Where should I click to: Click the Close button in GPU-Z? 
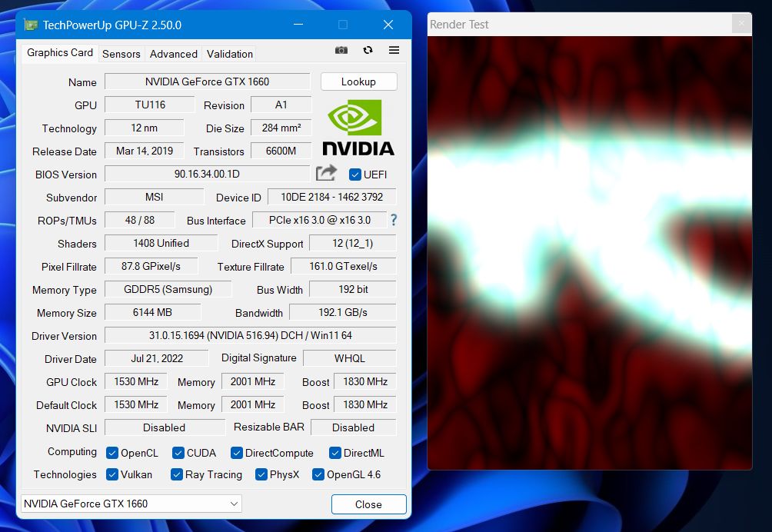point(368,504)
